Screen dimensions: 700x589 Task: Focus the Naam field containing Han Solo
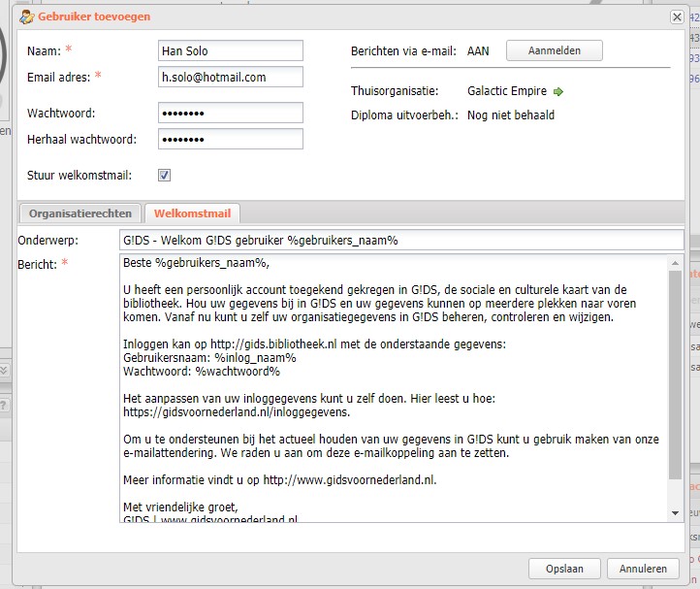pyautogui.click(x=231, y=50)
